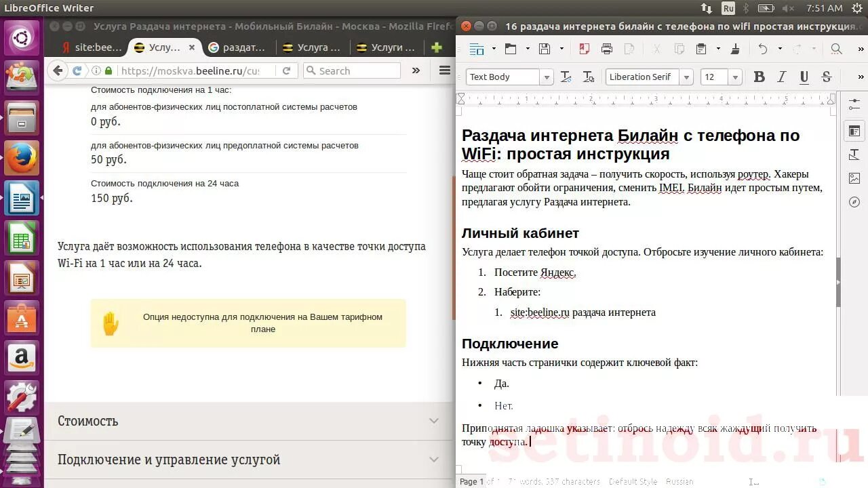
Task: Open System Settings wrench launcher icon
Action: point(22,396)
